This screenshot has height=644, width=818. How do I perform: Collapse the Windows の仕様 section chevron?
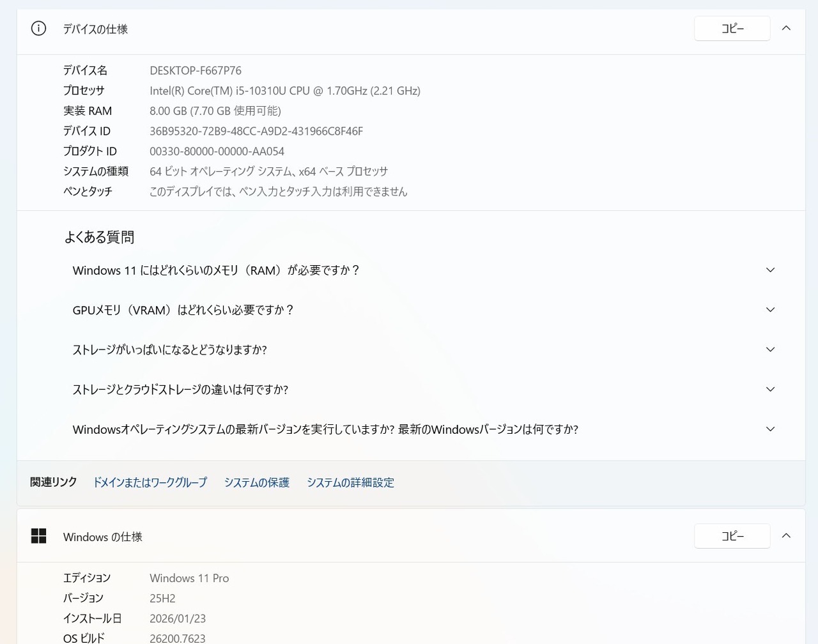786,536
